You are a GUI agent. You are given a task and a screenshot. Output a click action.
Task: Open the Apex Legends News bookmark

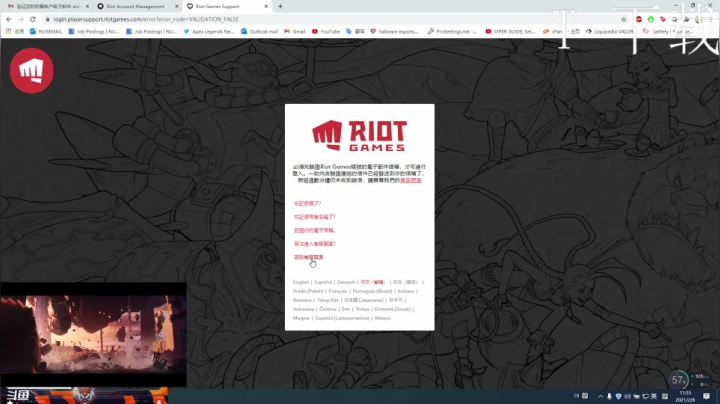point(208,31)
